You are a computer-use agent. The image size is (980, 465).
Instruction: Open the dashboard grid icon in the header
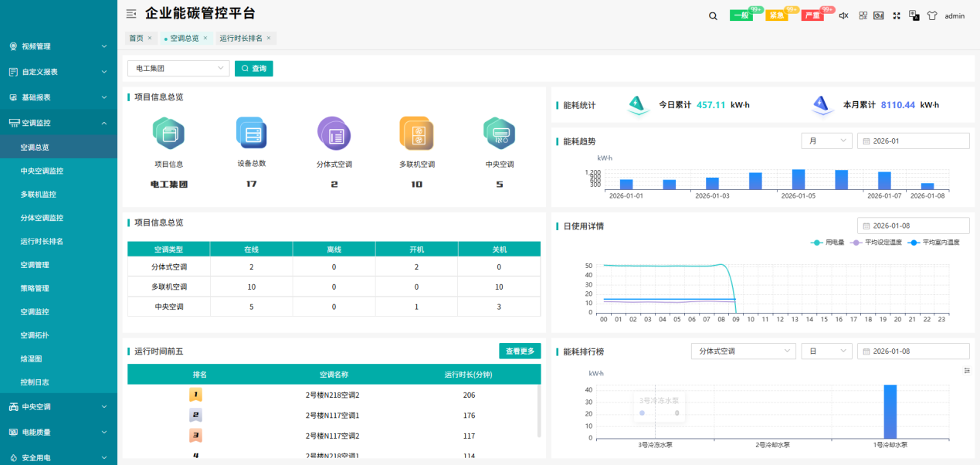(x=863, y=15)
